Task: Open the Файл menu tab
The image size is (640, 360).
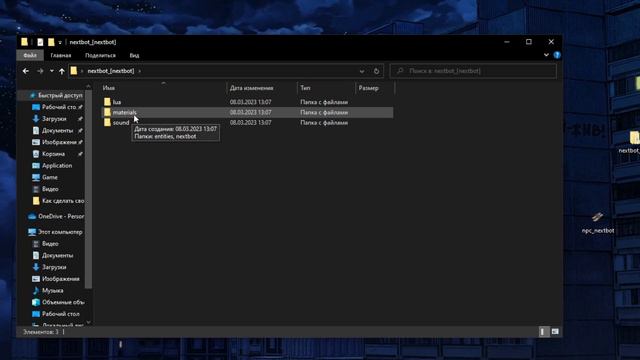Action: click(x=30, y=55)
